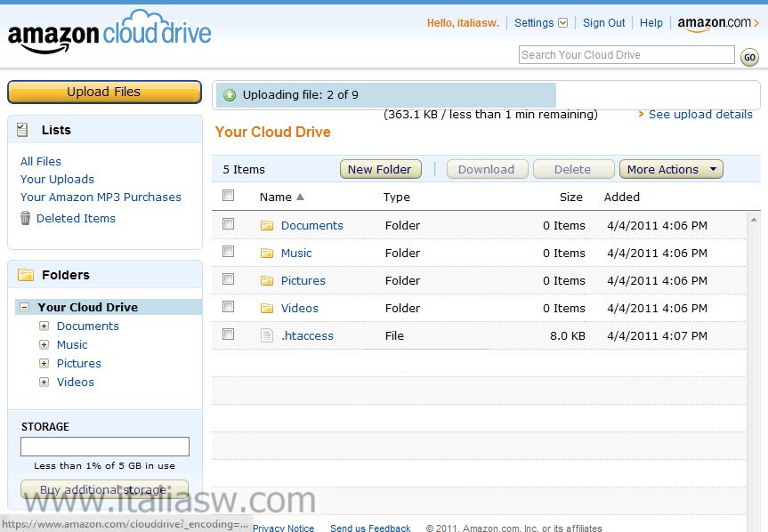Open the .htaccess file link
The image size is (768, 532).
click(x=307, y=335)
